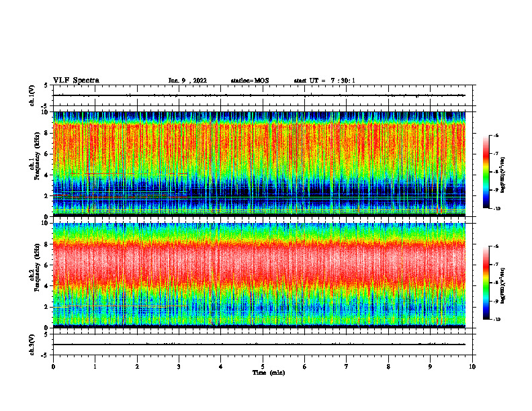Click the ch.2 spectrogram color scale bar
This screenshot has width=532, height=411.
tap(486, 283)
